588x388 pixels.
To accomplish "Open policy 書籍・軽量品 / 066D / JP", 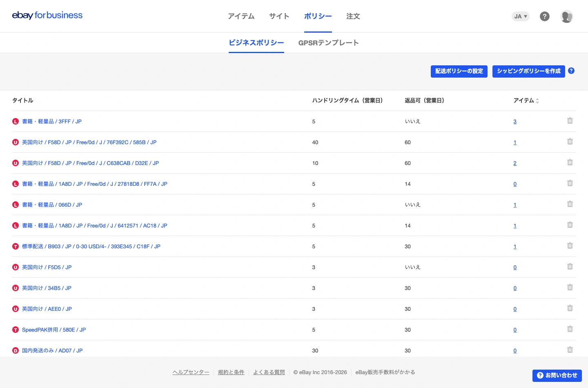I will pyautogui.click(x=52, y=205).
